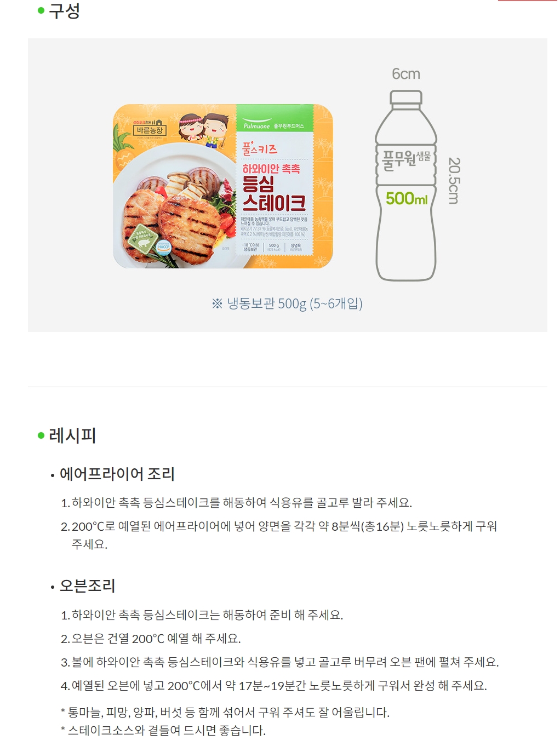Click the 6cm width label above bottle
The height and width of the screenshot is (746, 560).
[x=406, y=74]
